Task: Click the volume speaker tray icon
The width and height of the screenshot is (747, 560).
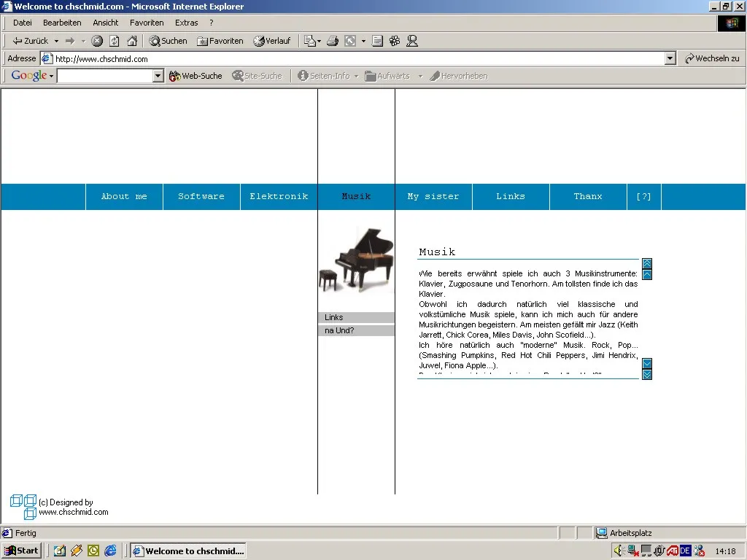Action: 619,551
